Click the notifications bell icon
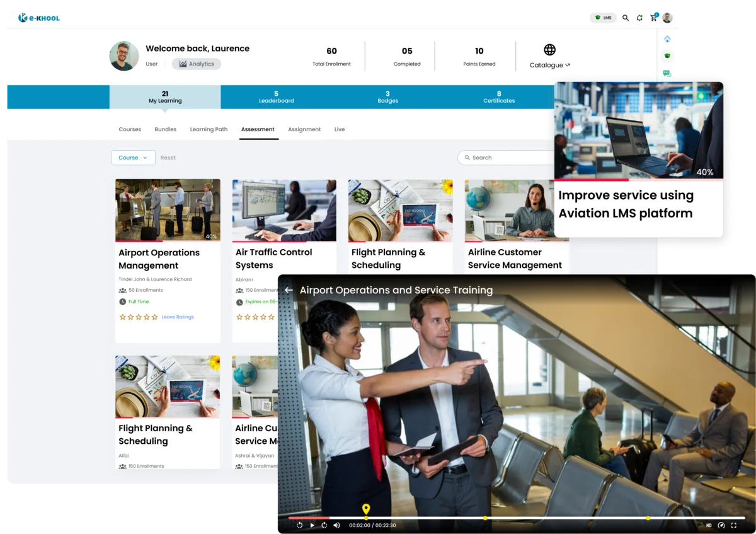756x534 pixels. click(639, 18)
